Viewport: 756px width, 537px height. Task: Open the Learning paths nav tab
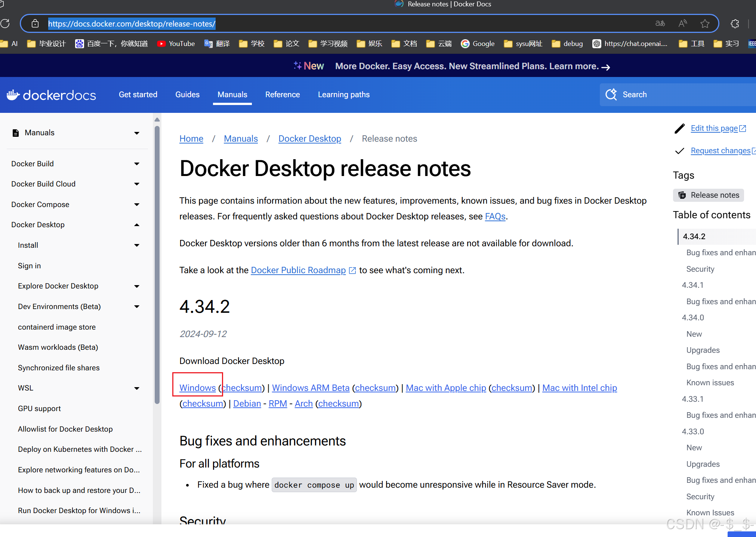click(x=344, y=95)
